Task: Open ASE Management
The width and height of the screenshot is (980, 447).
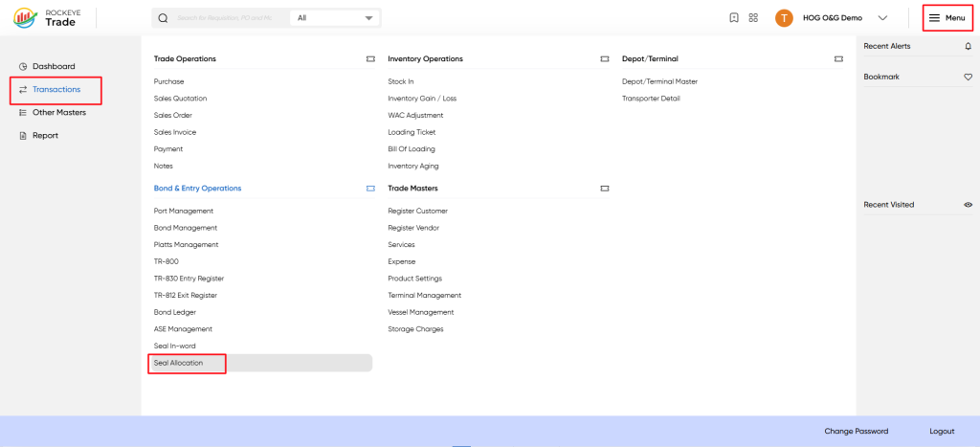Action: (x=183, y=329)
